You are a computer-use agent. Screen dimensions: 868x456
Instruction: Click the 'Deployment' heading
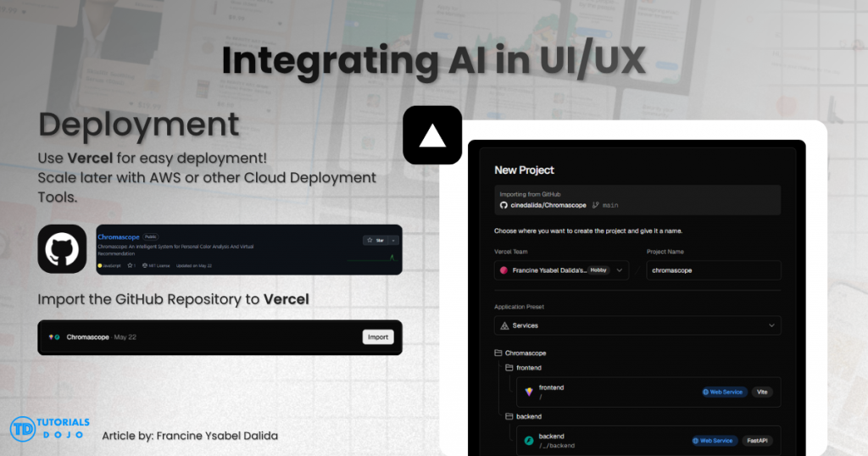(x=138, y=125)
